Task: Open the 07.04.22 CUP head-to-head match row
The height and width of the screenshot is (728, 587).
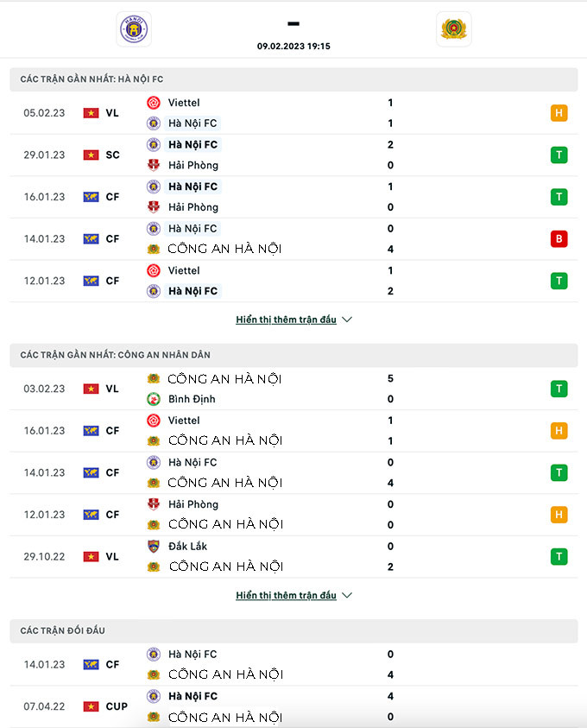Action: point(293,706)
